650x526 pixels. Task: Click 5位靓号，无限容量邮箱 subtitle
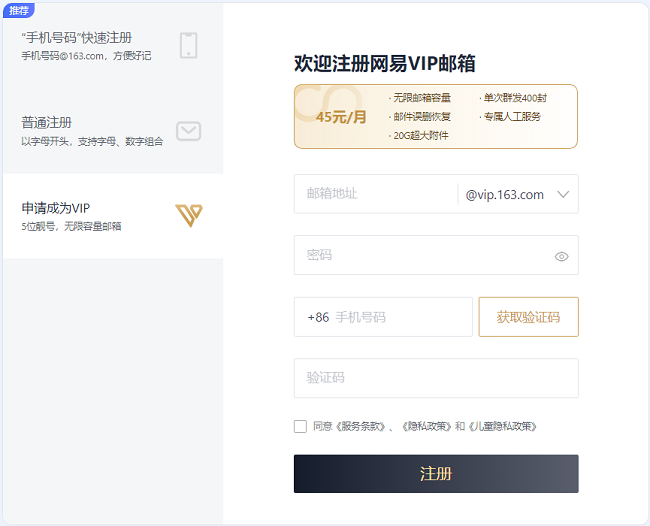(71, 226)
